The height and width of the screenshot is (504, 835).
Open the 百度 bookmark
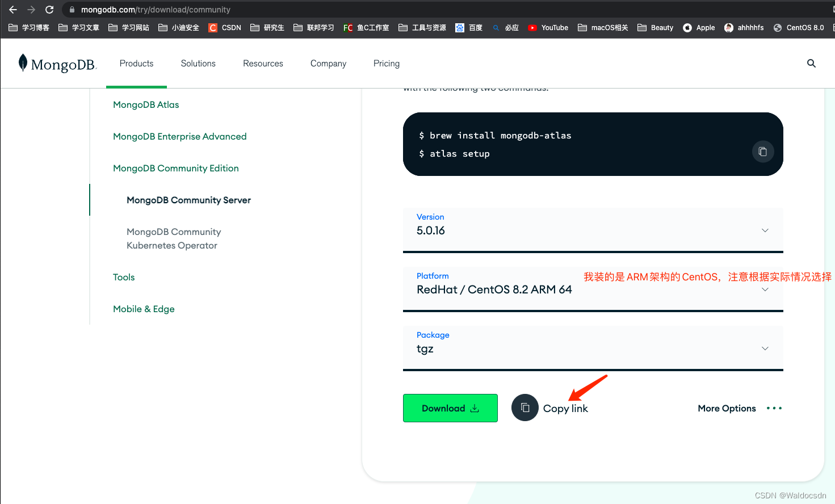coord(469,27)
